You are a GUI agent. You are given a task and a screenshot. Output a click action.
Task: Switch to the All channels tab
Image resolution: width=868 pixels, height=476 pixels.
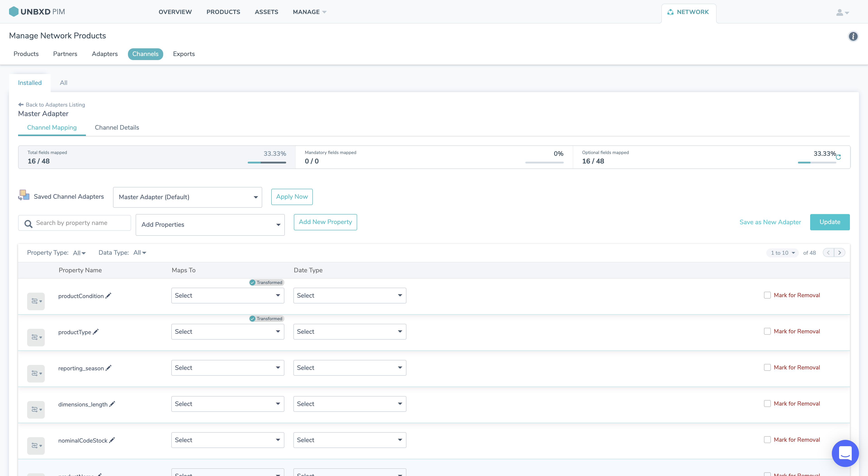63,83
